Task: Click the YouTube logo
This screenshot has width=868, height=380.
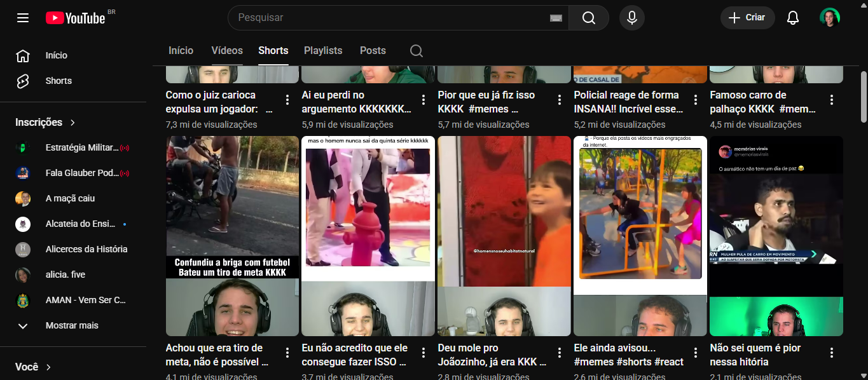Action: (x=75, y=18)
